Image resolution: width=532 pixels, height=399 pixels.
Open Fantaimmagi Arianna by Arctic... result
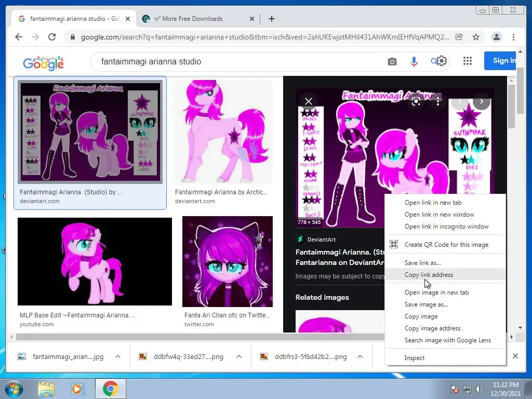click(221, 192)
